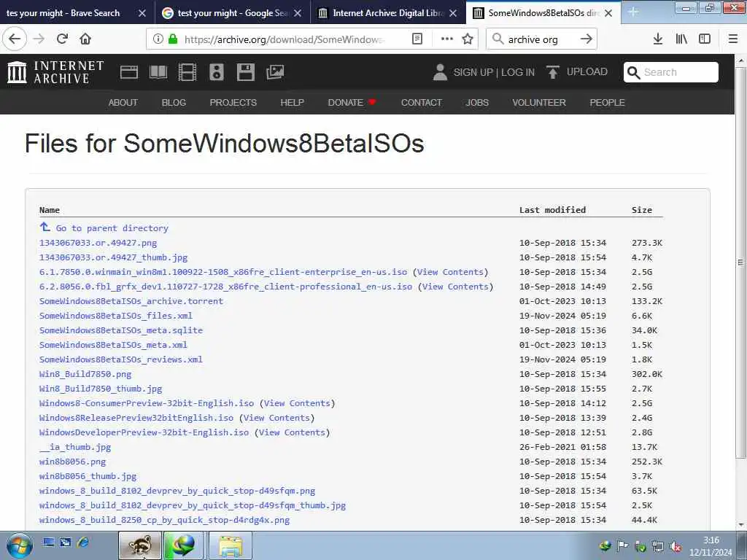Screen dimensions: 747x560
Task: Download the 6.1.7850.0 winmain enterprise iso
Action: coord(223,272)
